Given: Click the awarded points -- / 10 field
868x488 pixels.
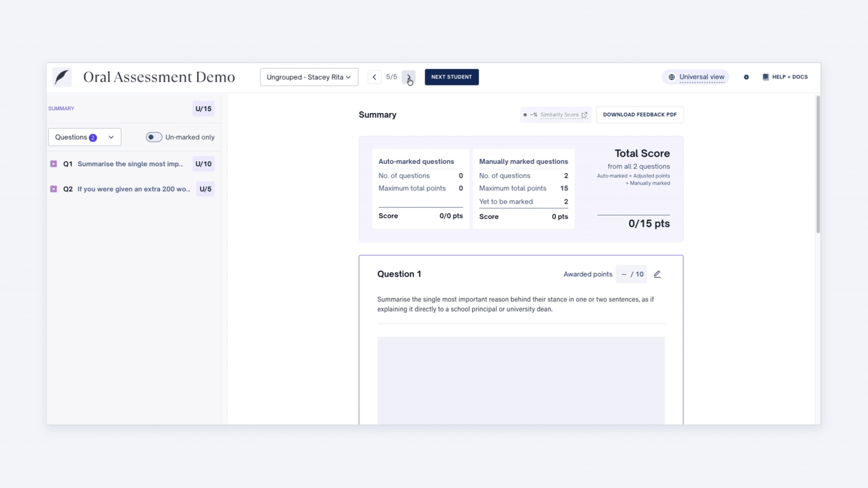Looking at the screenshot, I should [631, 274].
